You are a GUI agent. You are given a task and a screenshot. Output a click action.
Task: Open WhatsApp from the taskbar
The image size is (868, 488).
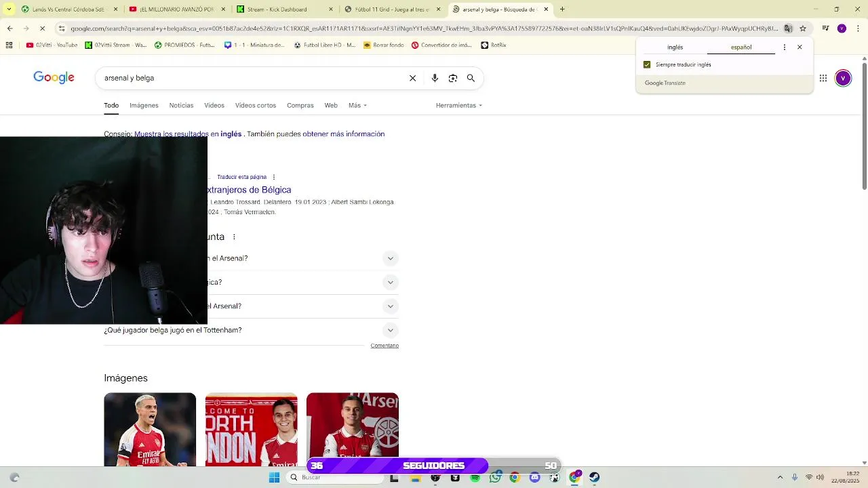click(x=495, y=477)
